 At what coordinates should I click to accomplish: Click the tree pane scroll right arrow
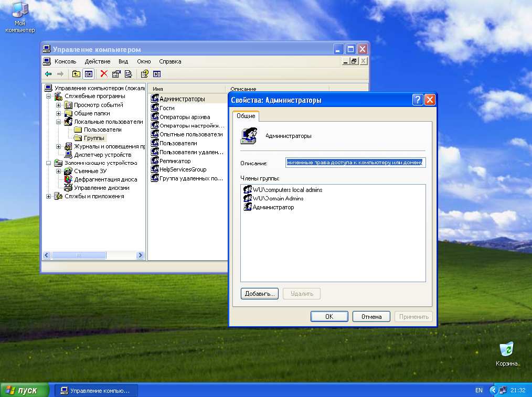[140, 255]
